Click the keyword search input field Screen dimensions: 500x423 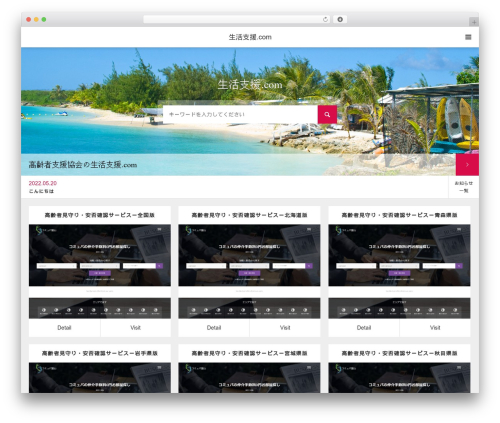click(240, 114)
